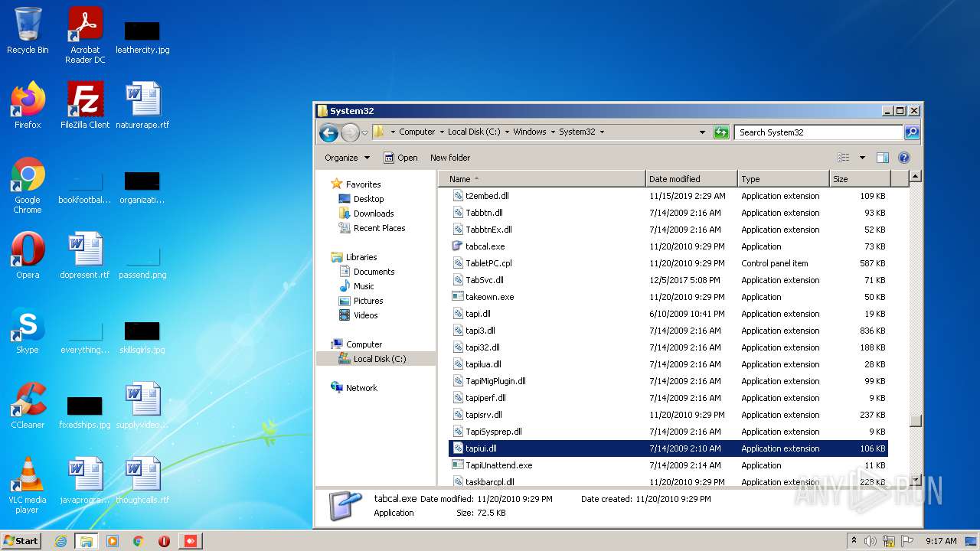Viewport: 980px width, 551px height.
Task: Select TabletPC.cpl in the file list
Action: pos(668,263)
